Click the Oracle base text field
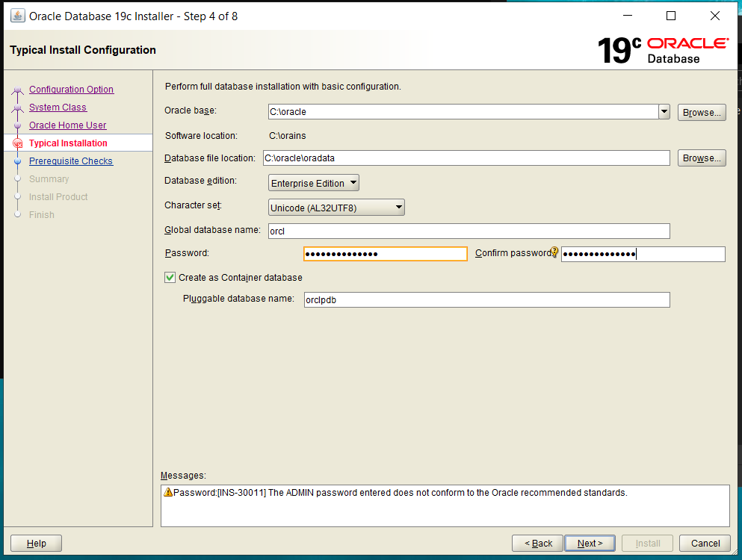742x560 pixels. coord(463,111)
